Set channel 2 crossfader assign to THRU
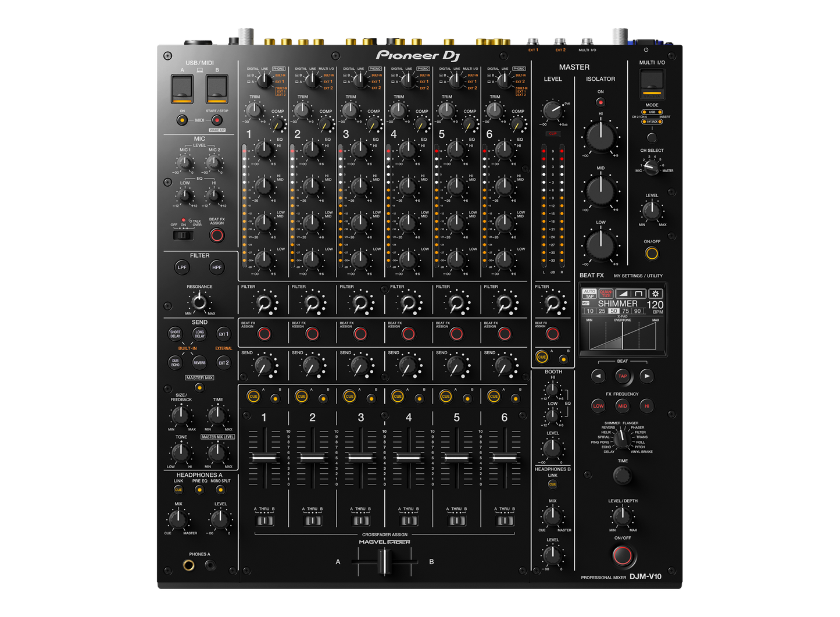Screen dimensions: 840x617 point(312,519)
